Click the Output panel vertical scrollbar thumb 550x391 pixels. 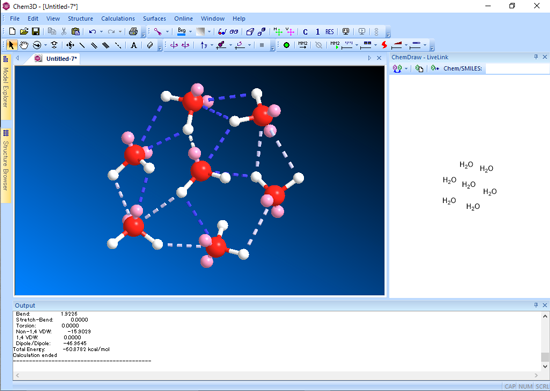[545, 357]
